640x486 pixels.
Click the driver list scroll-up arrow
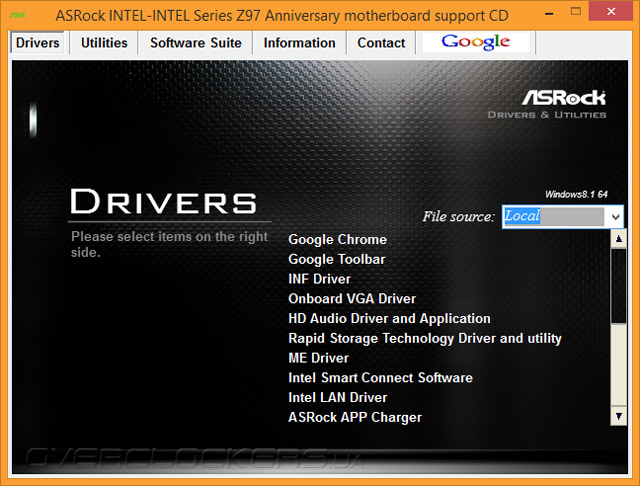point(619,239)
